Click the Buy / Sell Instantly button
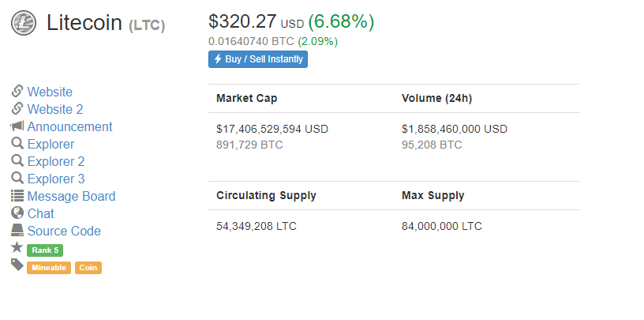This screenshot has width=644, height=320. tap(258, 59)
